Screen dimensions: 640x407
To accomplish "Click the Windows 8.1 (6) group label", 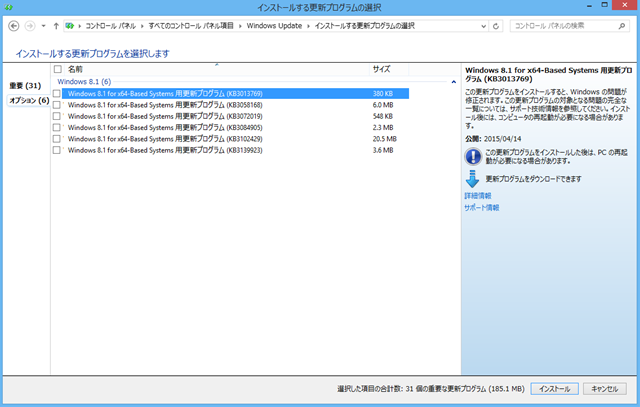I will pyautogui.click(x=84, y=82).
